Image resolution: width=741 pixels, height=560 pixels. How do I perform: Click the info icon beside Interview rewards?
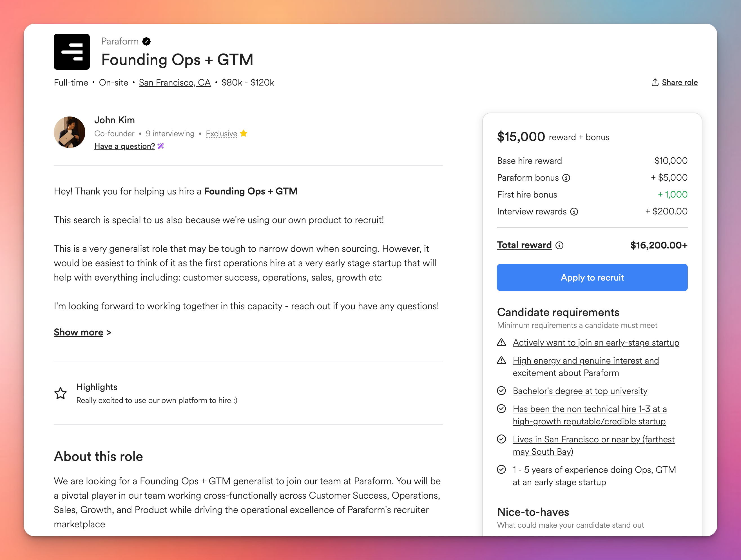[574, 212]
